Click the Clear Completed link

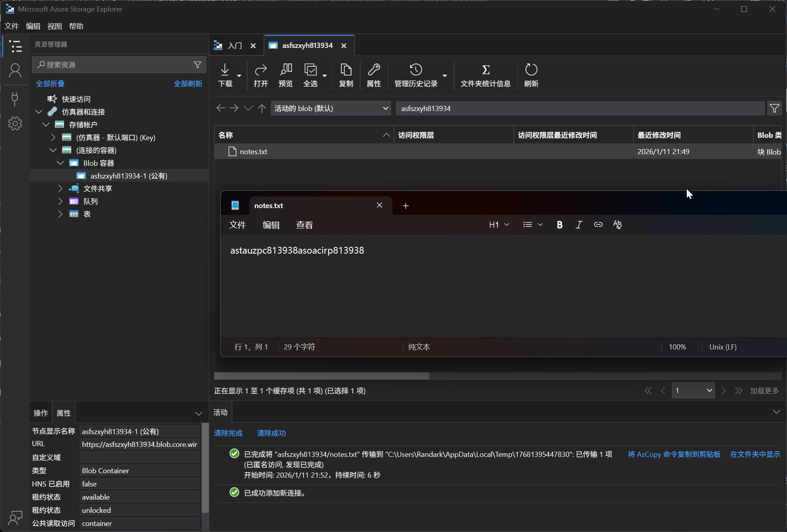[x=228, y=433]
